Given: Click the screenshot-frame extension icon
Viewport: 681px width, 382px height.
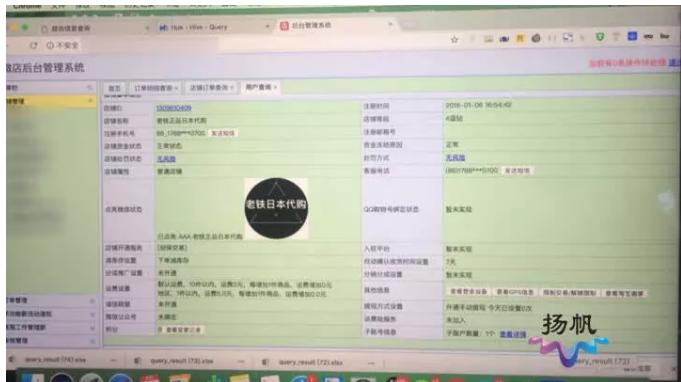Looking at the screenshot, I should [x=568, y=37].
